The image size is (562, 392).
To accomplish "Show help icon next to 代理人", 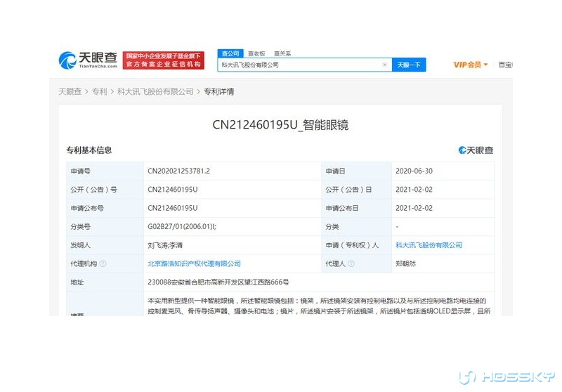I will coord(351,263).
